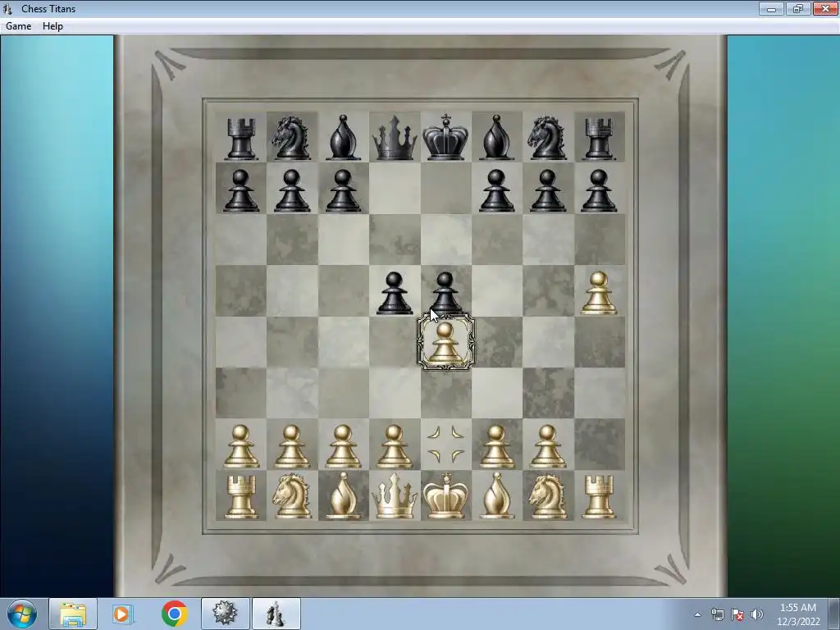The height and width of the screenshot is (630, 840).
Task: Open the network status tray icon
Action: (717, 614)
